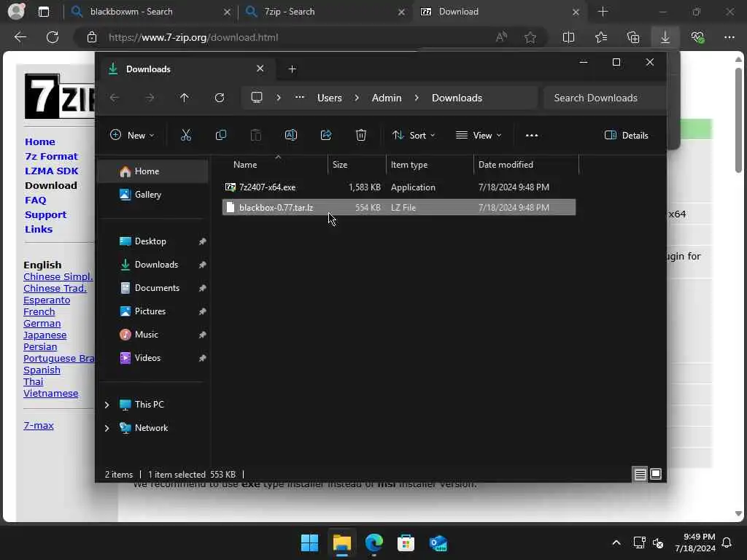
Task: Click the Paste clipboard icon
Action: point(256,135)
